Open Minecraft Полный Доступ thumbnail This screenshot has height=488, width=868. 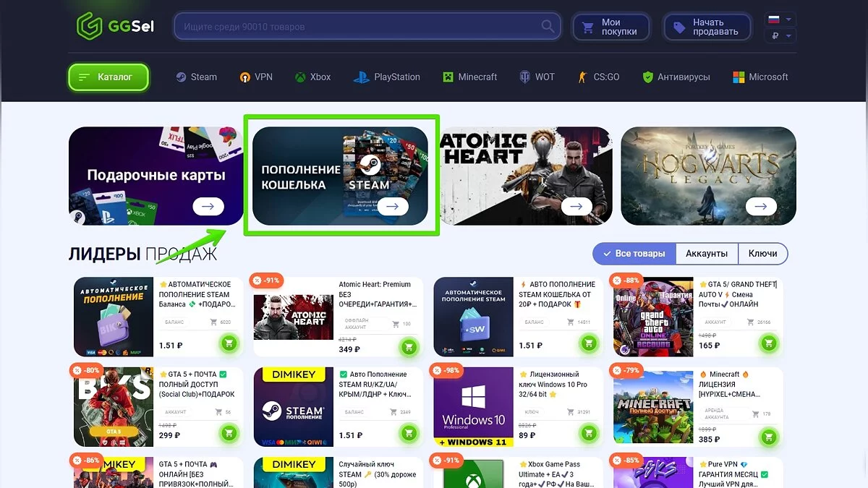[653, 407]
